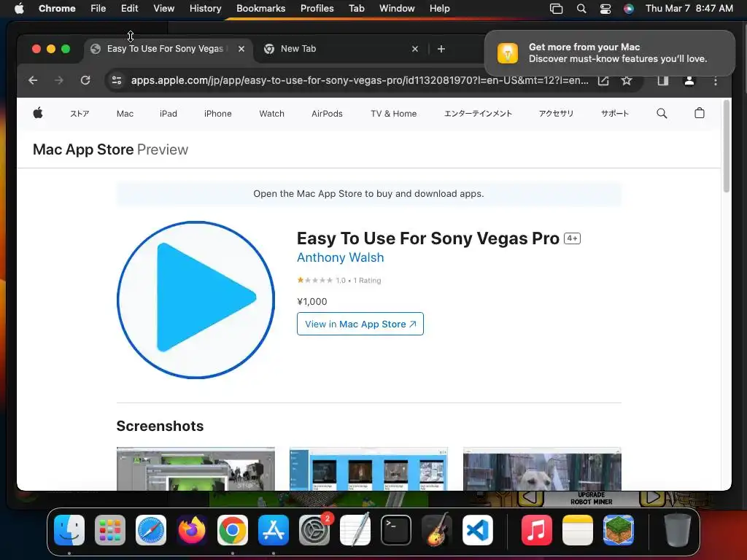
Task: Click View in Mac App Store button
Action: [x=360, y=324]
